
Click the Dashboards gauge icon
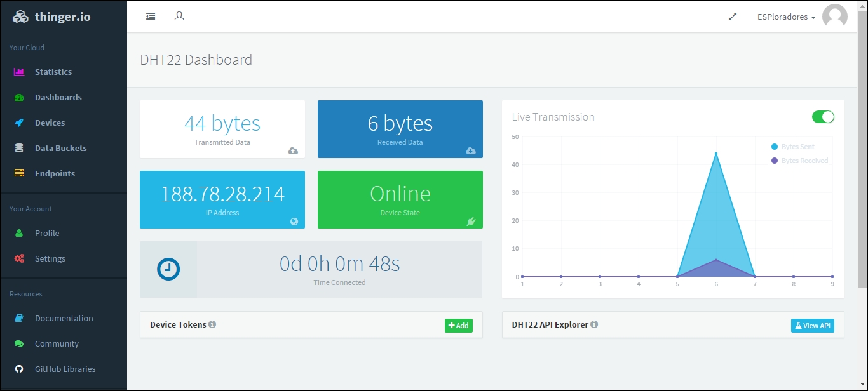(19, 97)
